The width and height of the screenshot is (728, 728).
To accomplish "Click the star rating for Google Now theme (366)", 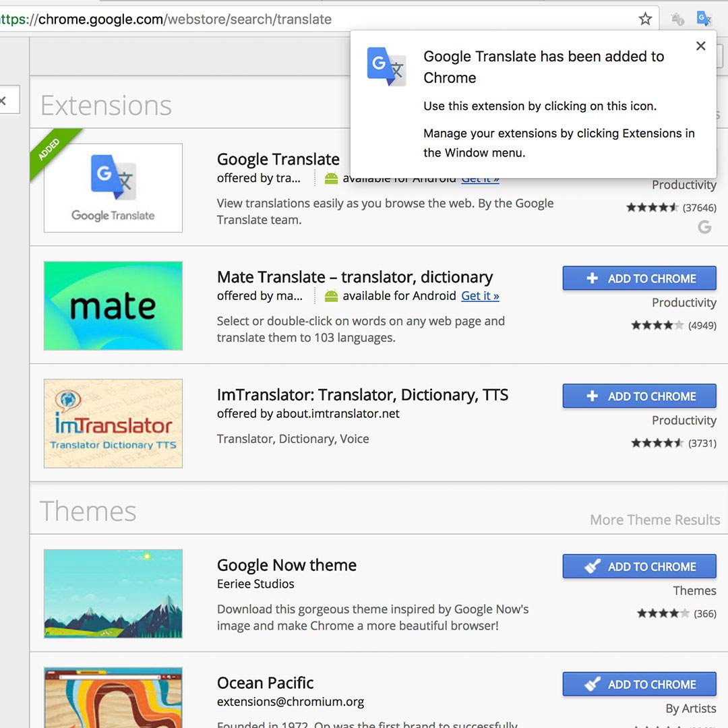I will tap(663, 613).
